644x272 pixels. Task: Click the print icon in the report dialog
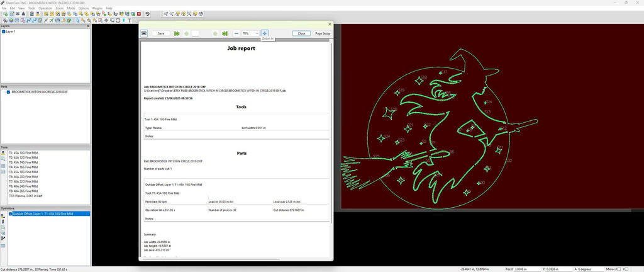144,33
